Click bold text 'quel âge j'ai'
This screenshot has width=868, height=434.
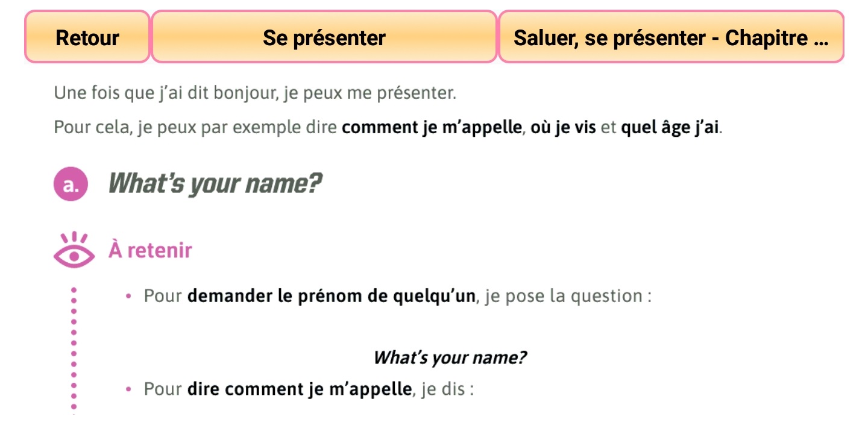(669, 128)
